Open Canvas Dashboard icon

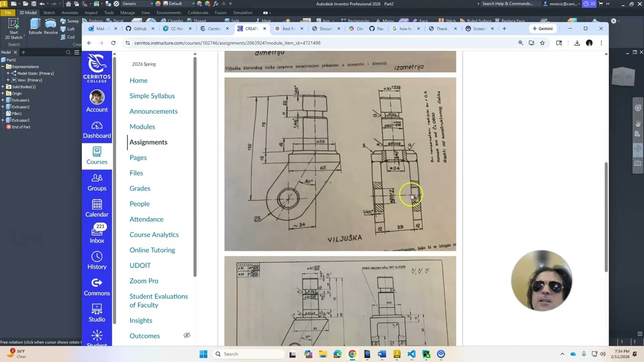(97, 130)
